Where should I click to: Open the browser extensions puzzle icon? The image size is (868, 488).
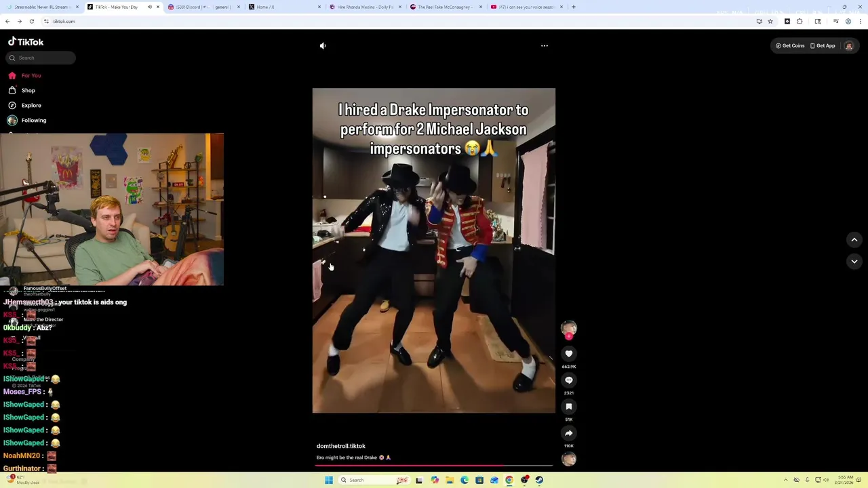tap(800, 22)
